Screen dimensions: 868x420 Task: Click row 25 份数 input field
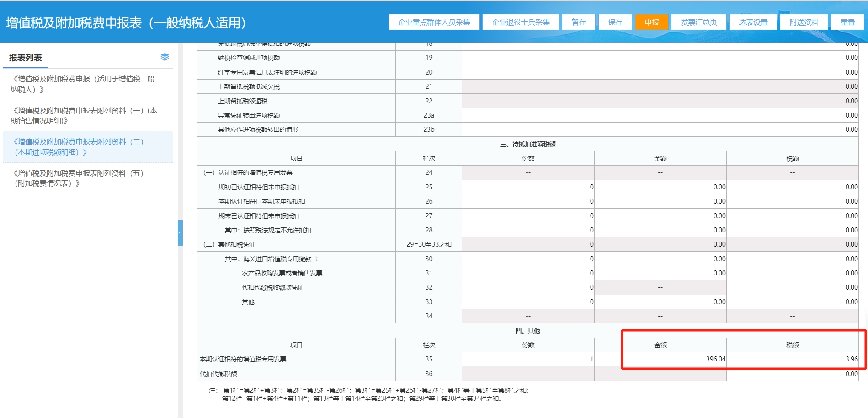click(527, 187)
